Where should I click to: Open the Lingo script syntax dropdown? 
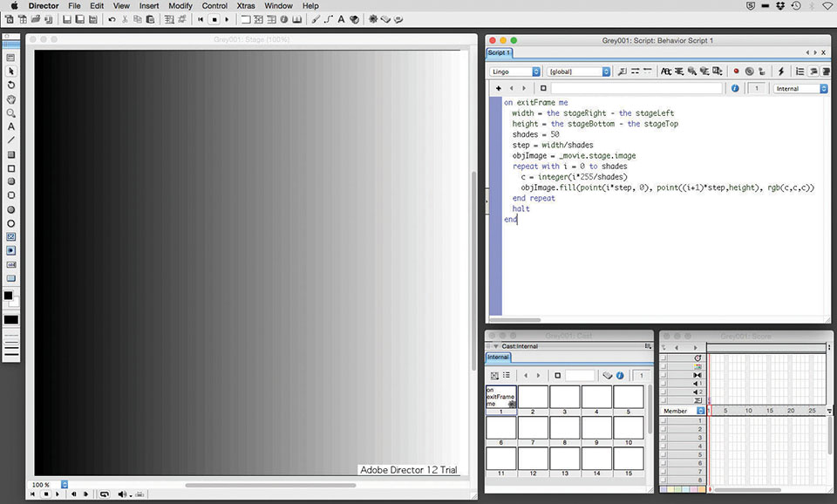click(515, 72)
